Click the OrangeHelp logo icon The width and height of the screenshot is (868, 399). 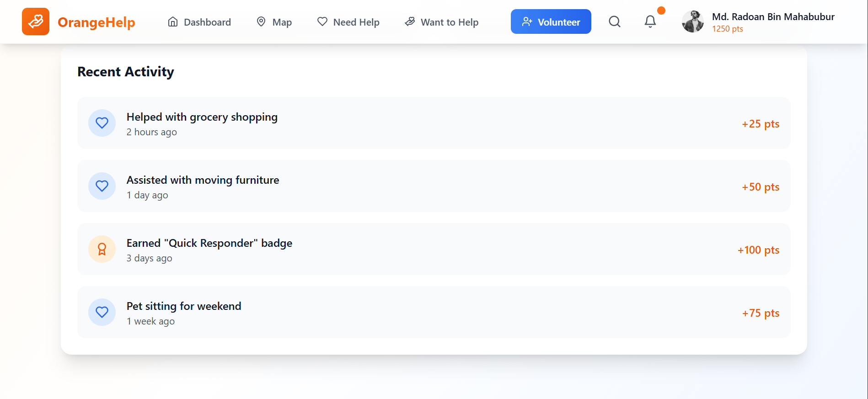tap(36, 21)
